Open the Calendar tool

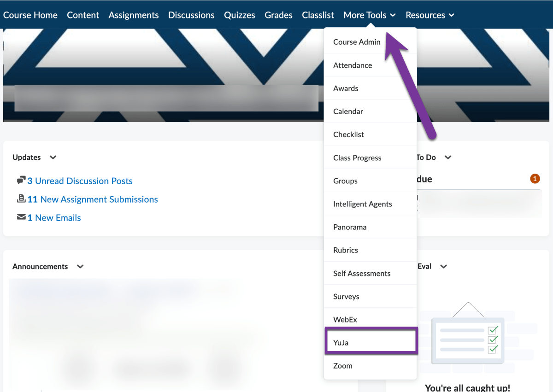click(348, 111)
